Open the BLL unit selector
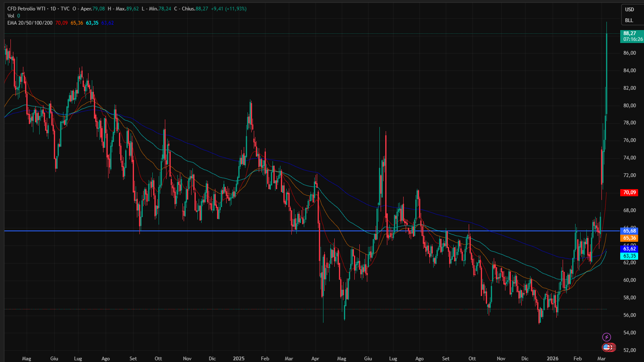This screenshot has width=644, height=362. click(629, 20)
